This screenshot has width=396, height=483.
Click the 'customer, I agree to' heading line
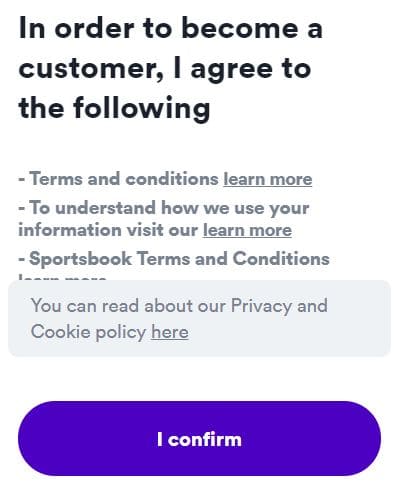coord(165,69)
